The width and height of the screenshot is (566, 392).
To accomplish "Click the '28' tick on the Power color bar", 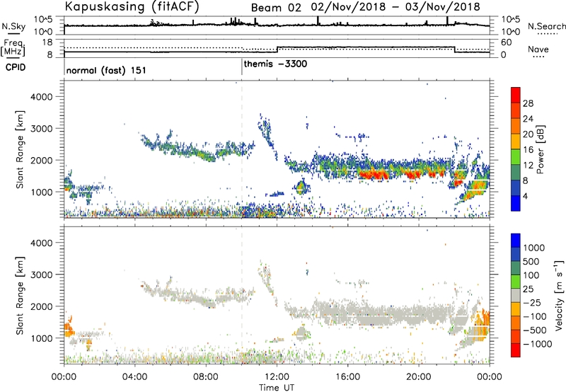I will pos(528,103).
